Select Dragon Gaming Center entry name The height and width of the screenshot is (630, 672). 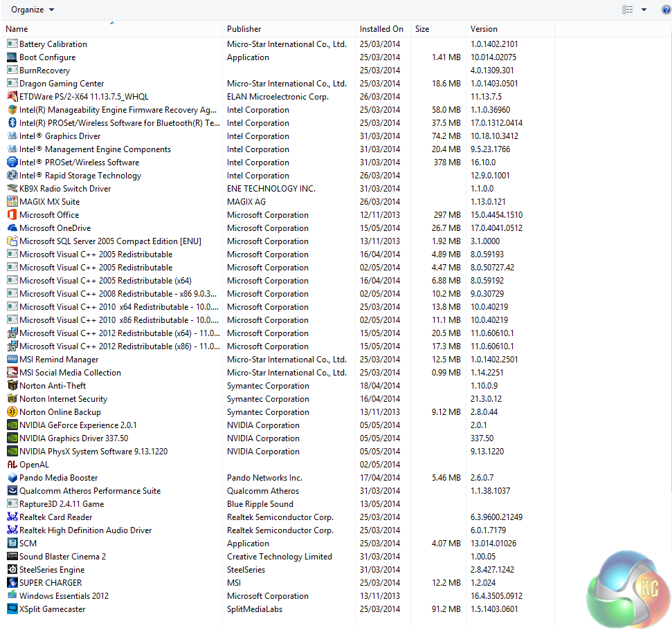[x=62, y=84]
